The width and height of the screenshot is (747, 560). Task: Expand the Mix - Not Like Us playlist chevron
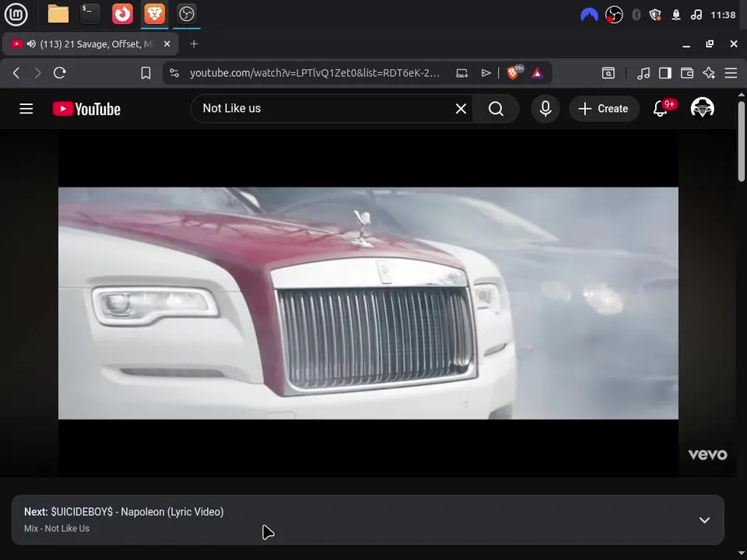pyautogui.click(x=704, y=520)
